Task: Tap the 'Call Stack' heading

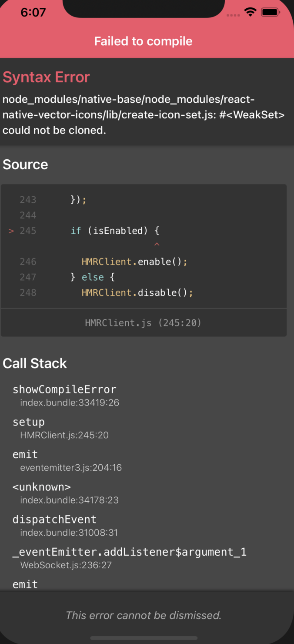Action: 35,363
